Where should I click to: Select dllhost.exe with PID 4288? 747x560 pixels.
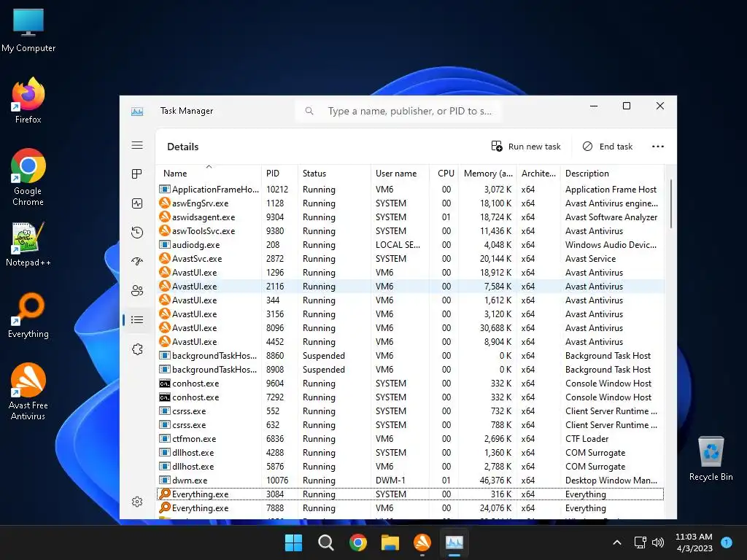pos(410,452)
